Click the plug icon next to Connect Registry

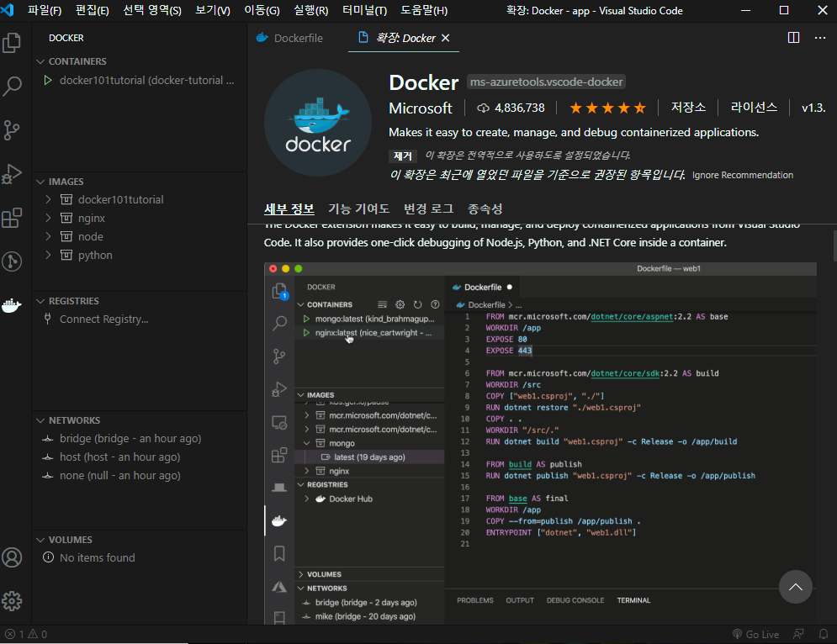pyautogui.click(x=47, y=319)
